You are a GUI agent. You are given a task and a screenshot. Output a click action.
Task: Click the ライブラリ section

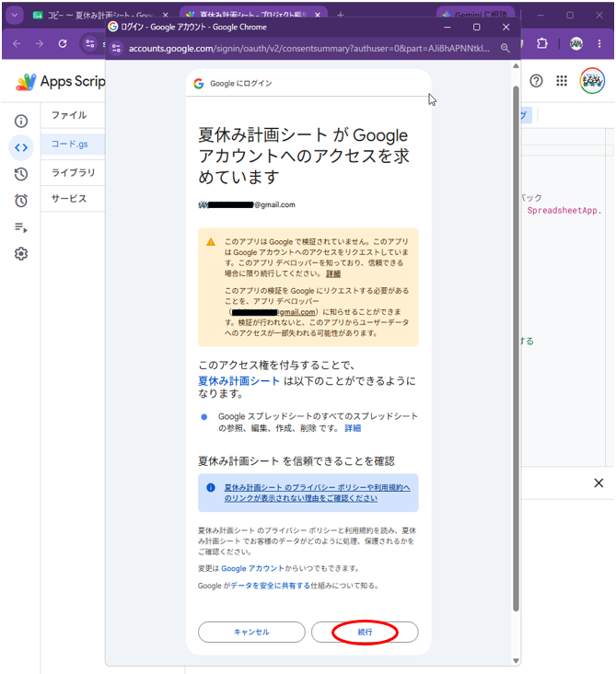73,172
